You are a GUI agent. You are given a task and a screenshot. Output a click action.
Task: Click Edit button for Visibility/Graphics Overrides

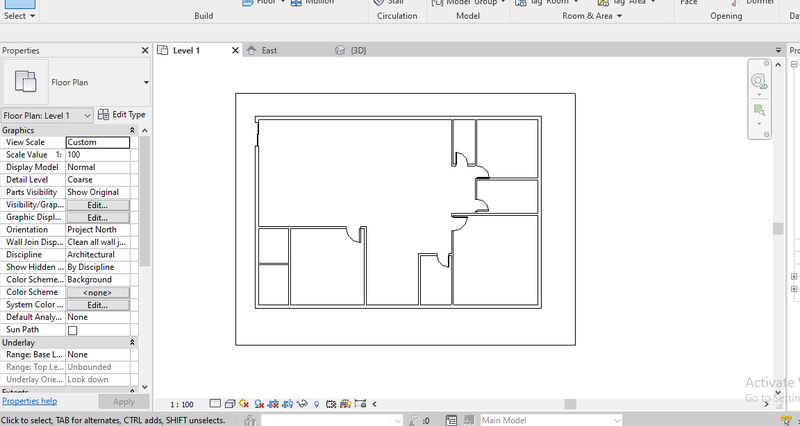pos(97,205)
